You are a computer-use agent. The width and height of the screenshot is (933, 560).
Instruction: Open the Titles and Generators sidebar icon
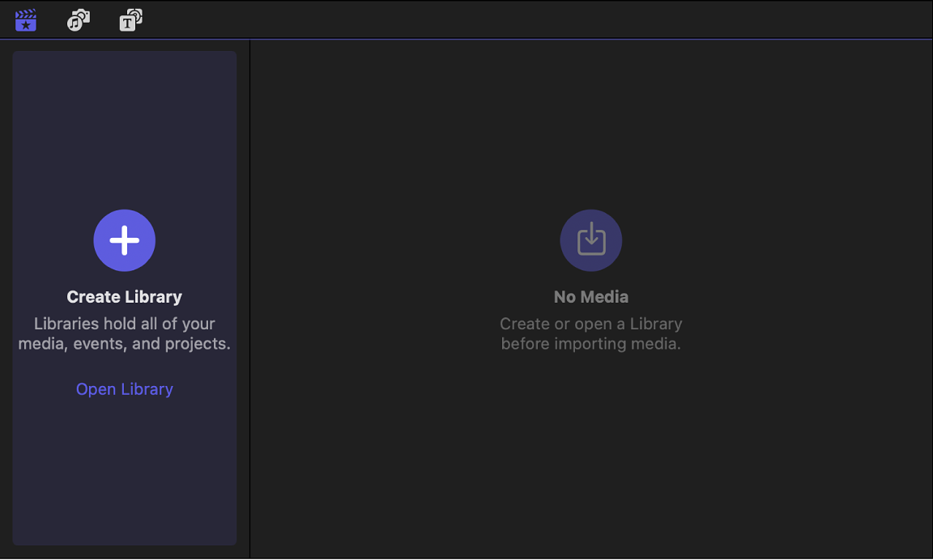click(130, 19)
